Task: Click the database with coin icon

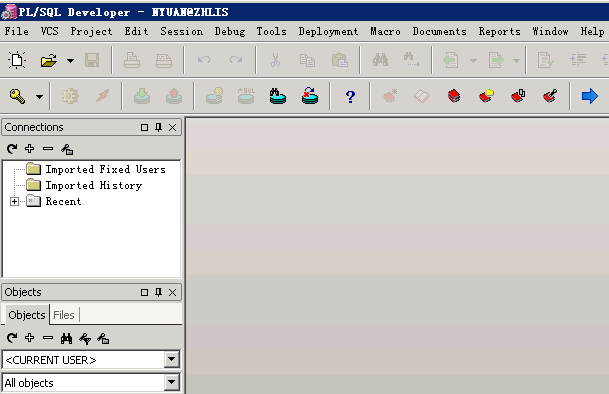Action: tap(214, 96)
